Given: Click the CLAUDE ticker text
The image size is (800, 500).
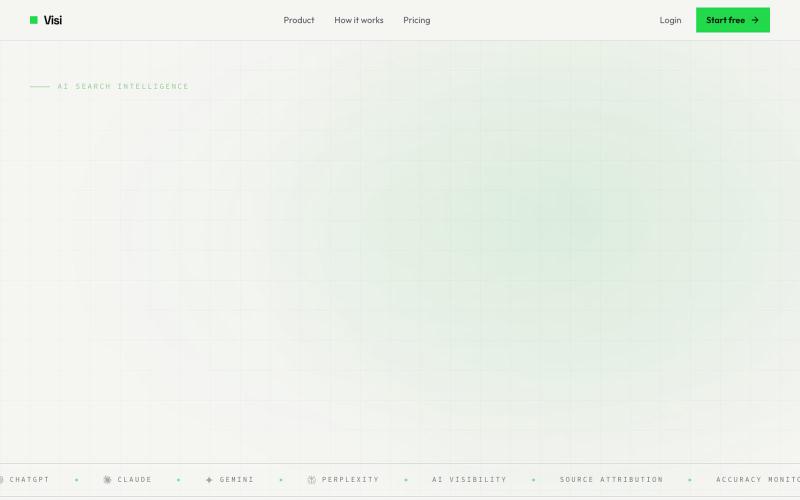Looking at the screenshot, I should coord(135,480).
